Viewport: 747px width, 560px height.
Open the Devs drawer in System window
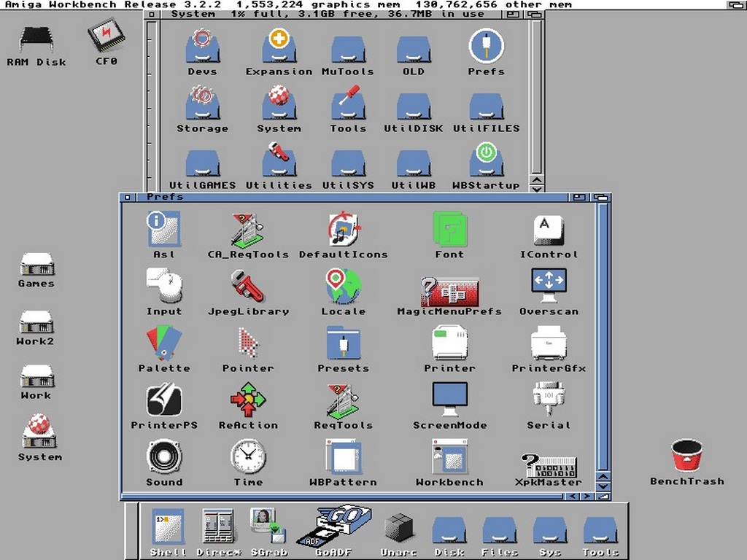coord(202,46)
